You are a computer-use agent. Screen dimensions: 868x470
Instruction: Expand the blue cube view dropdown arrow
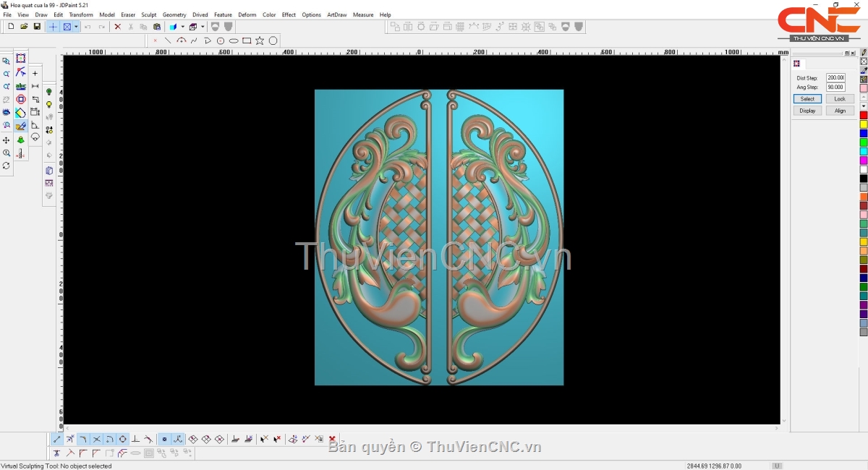click(182, 27)
